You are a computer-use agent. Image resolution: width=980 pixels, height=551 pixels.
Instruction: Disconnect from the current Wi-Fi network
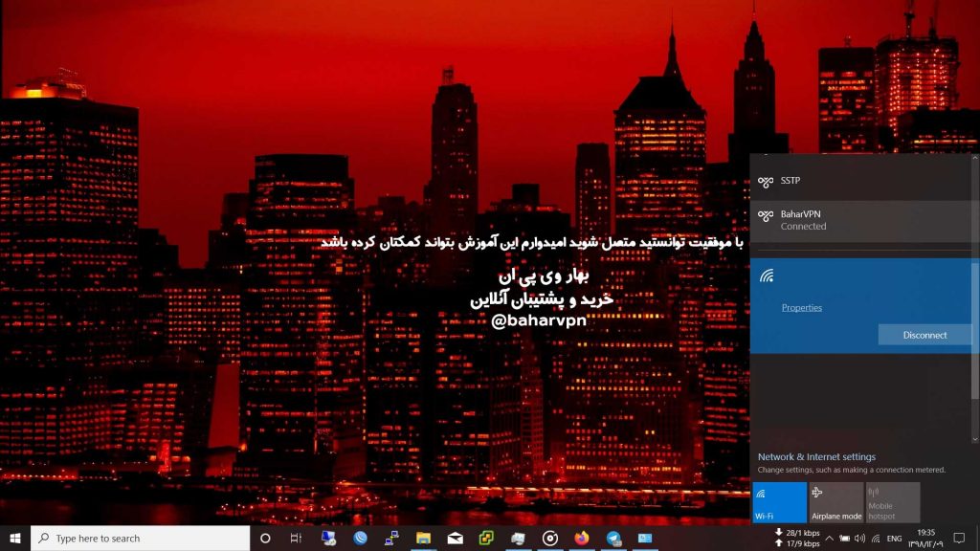click(x=924, y=335)
